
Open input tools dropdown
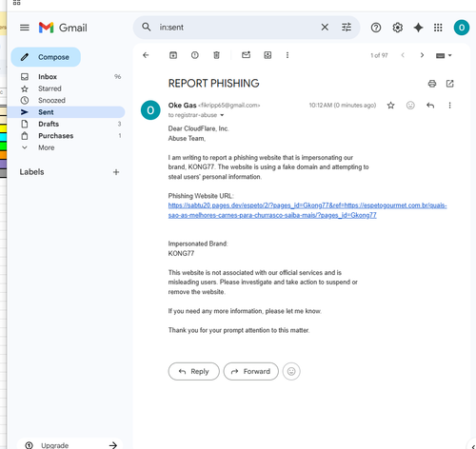(444, 55)
